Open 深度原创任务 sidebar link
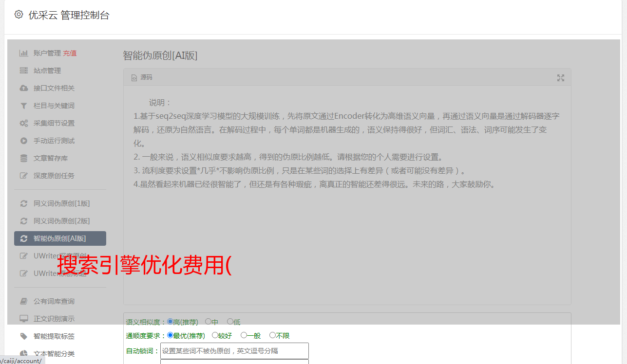 (54, 176)
